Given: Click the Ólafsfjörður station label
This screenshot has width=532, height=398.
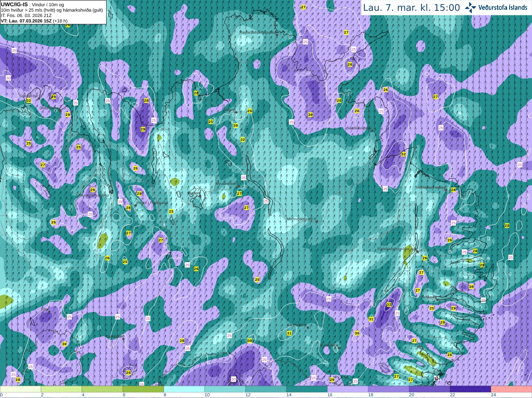Looking at the screenshot, I should [x=49, y=108].
